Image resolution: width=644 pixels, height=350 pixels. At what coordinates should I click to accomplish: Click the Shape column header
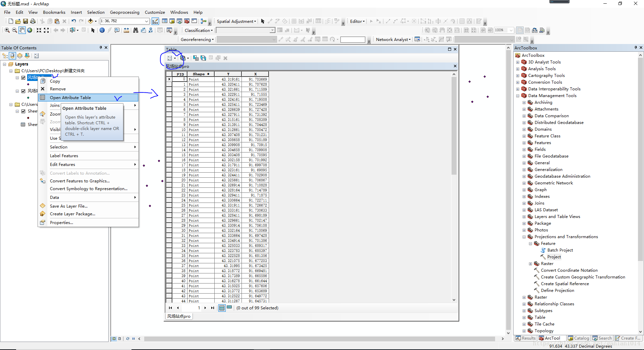click(201, 74)
